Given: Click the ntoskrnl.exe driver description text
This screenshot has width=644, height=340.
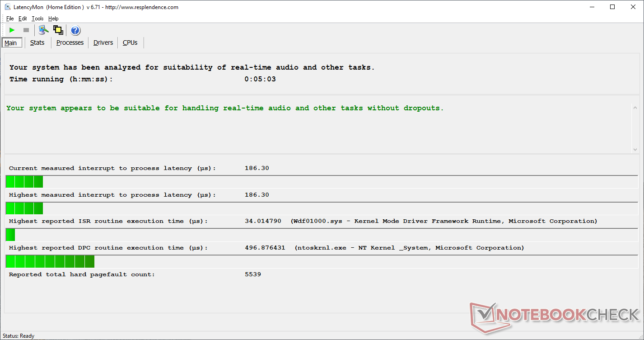Looking at the screenshot, I should (x=409, y=248).
